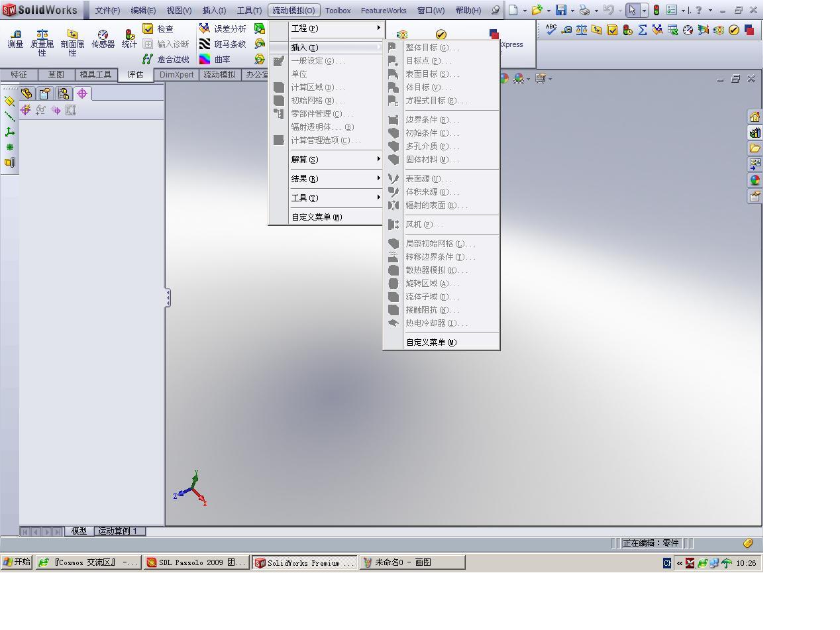Open FeatureManager design tree tab icon
Viewport: 840px width, 630px height.
pyautogui.click(x=26, y=93)
